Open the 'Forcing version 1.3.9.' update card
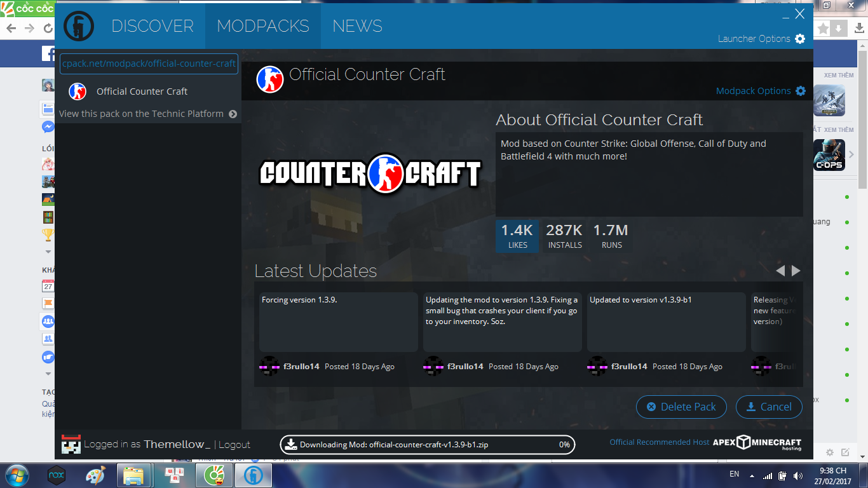Viewport: 868px width, 488px height. [x=339, y=322]
